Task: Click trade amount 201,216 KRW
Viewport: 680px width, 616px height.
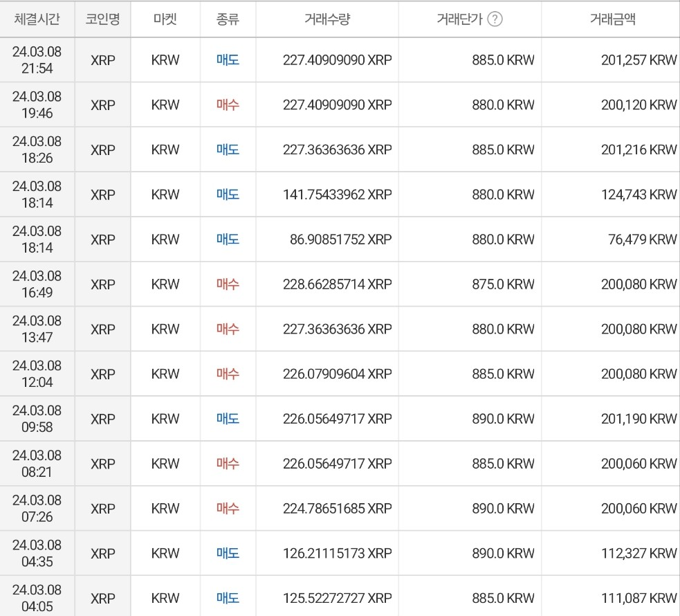Action: 638,150
